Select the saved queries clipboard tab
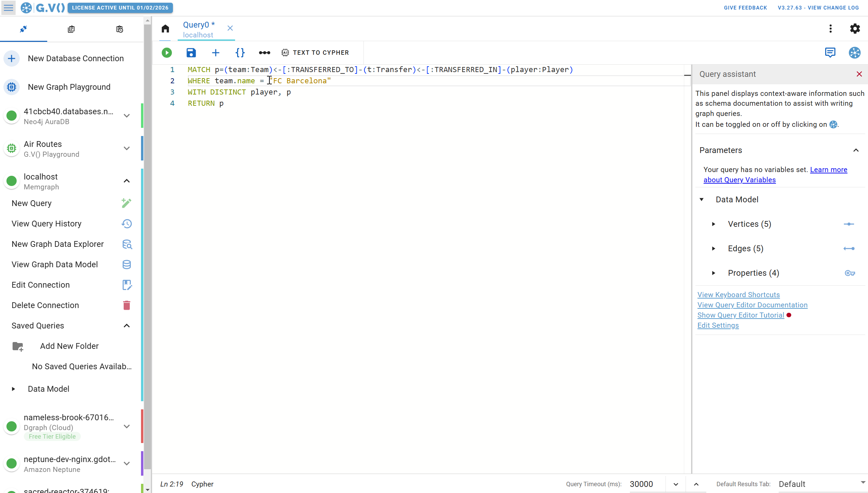This screenshot has height=493, width=868. [71, 29]
